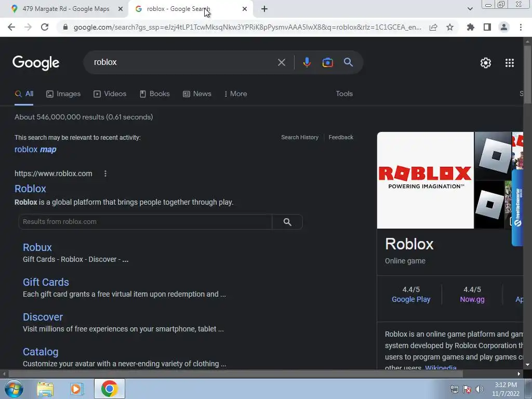
Task: Open three-dot options next to roblox.com
Action: 105,174
